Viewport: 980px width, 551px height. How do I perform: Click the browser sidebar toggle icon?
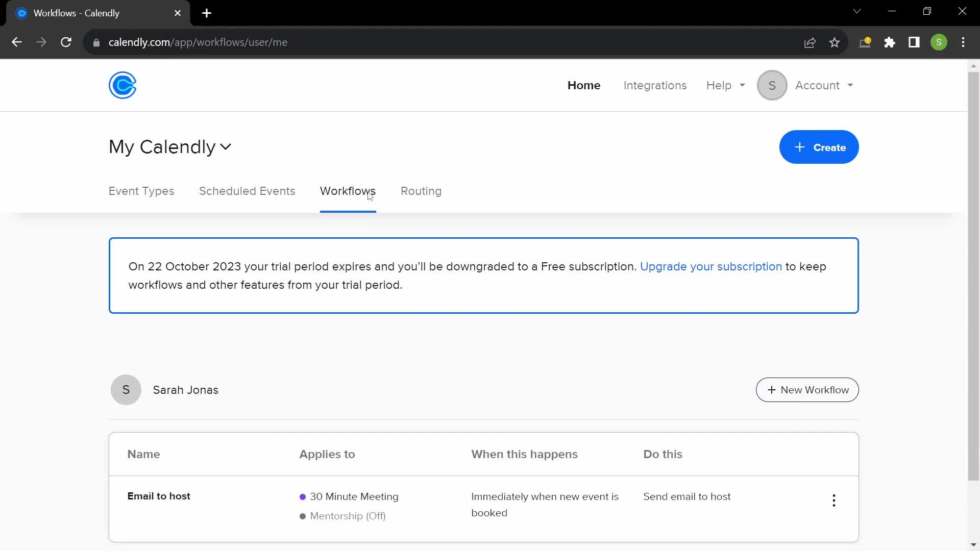click(914, 42)
